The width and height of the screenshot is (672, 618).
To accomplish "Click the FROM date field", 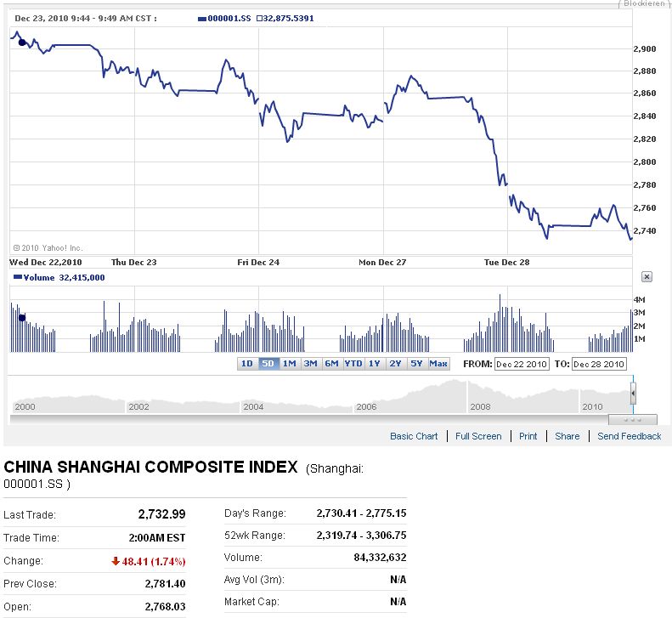I will coord(522,364).
